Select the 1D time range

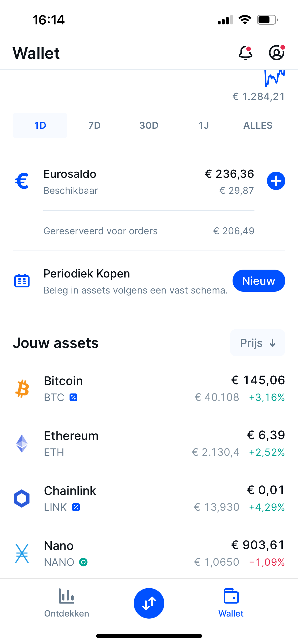[40, 125]
